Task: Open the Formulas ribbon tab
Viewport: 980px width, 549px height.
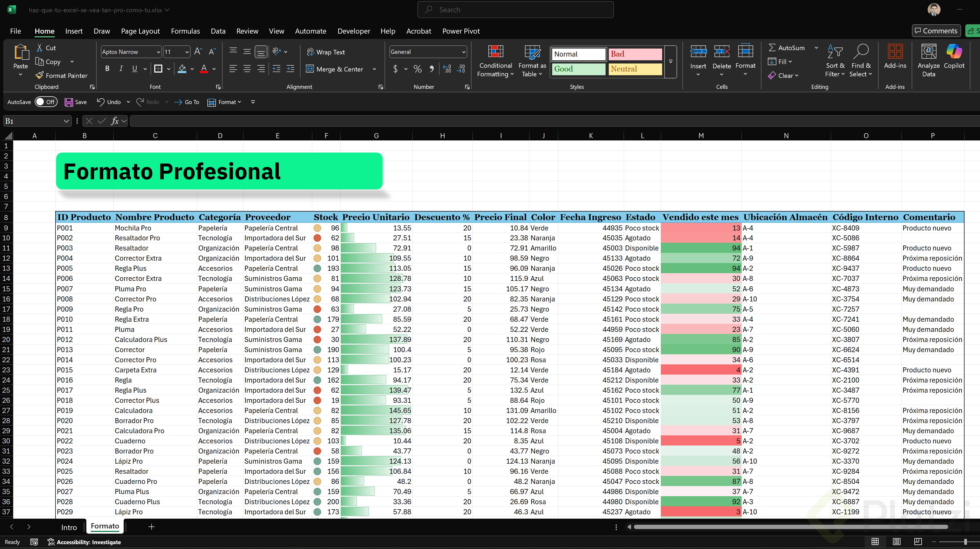Action: tap(185, 31)
